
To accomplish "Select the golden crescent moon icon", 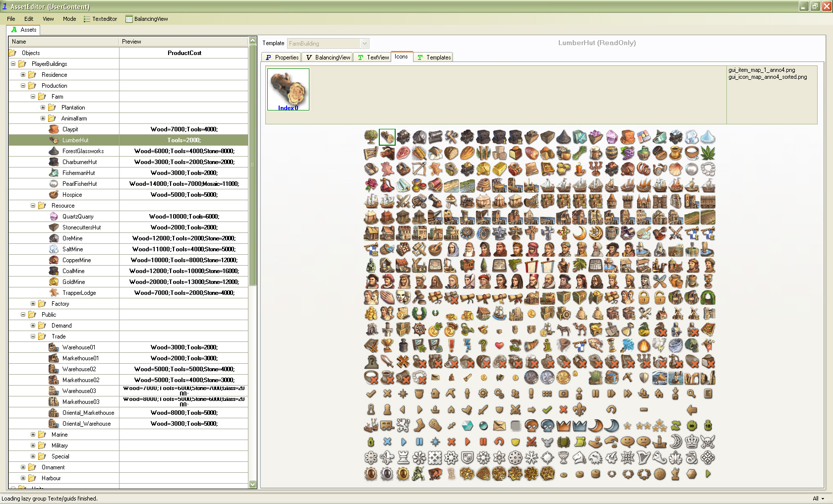I will click(579, 233).
